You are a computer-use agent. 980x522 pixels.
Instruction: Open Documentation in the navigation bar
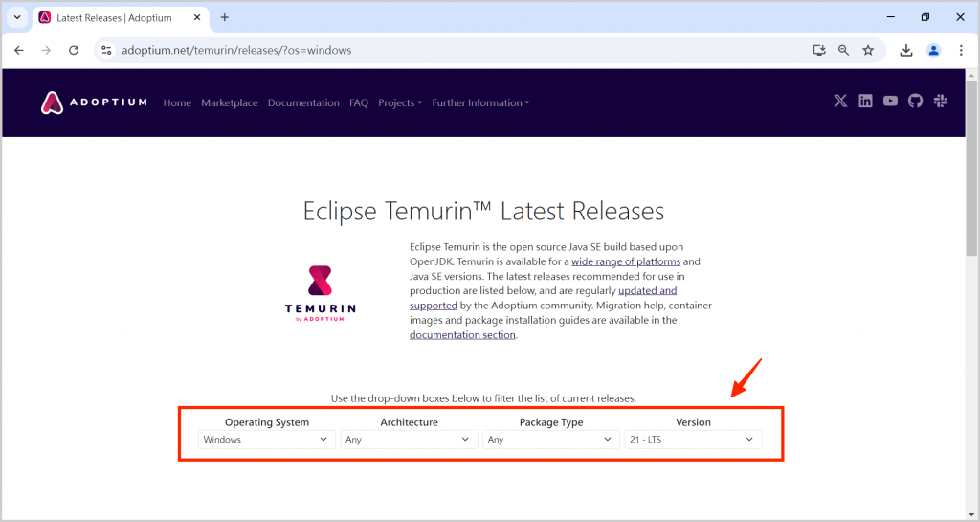pyautogui.click(x=303, y=102)
